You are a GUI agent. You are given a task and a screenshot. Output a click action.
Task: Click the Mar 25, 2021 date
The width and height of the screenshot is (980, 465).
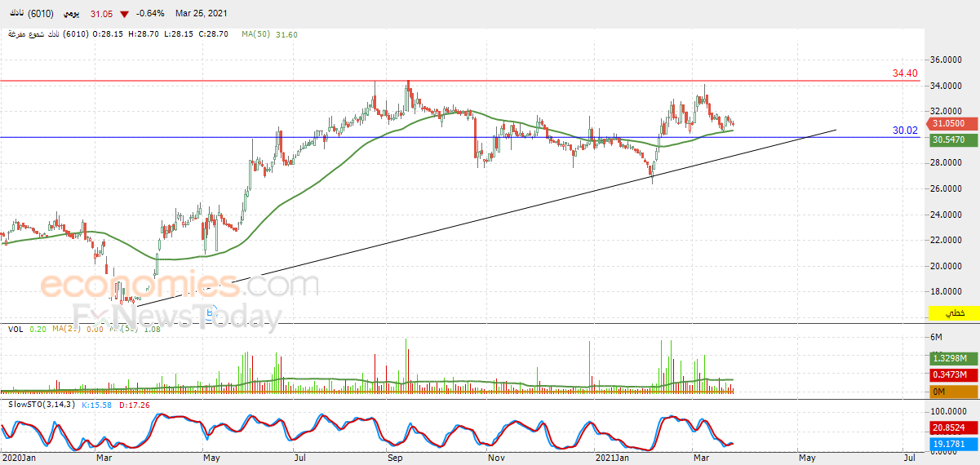(x=202, y=14)
